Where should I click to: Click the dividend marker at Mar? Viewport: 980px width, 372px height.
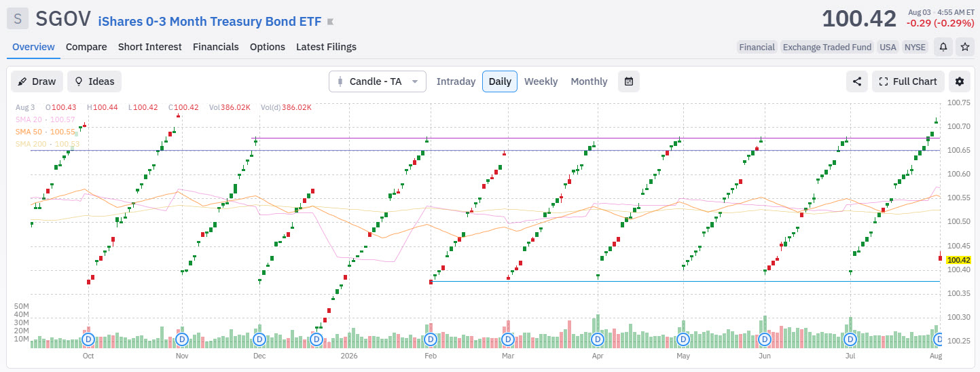[x=507, y=338]
